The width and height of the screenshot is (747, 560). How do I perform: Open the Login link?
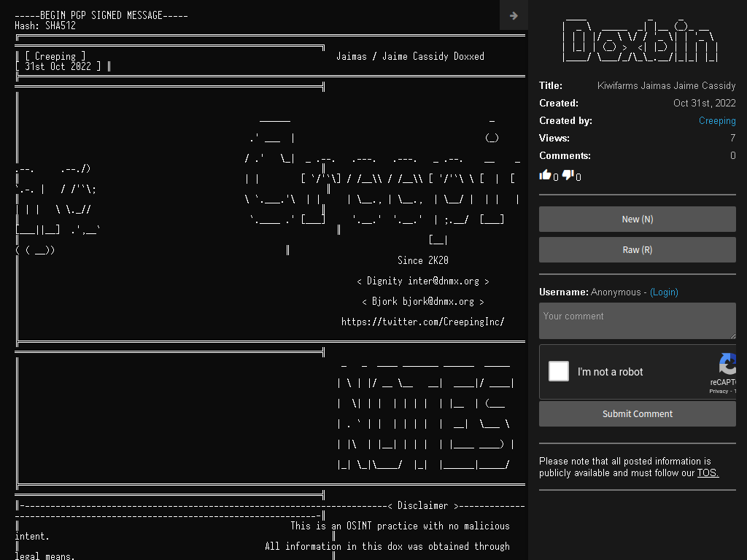(664, 292)
